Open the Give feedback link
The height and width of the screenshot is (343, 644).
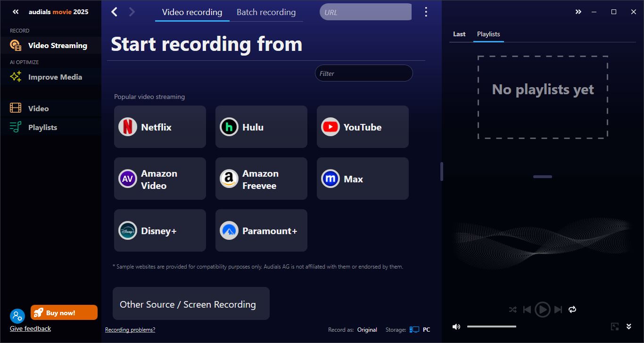click(30, 328)
